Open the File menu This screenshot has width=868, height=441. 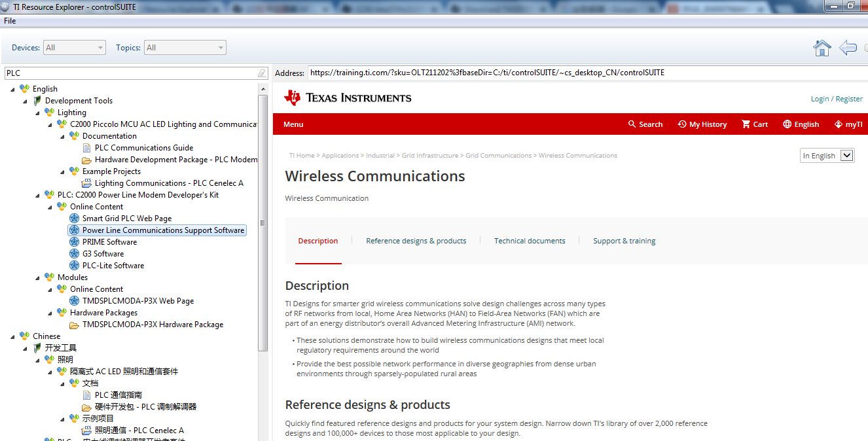[x=10, y=21]
